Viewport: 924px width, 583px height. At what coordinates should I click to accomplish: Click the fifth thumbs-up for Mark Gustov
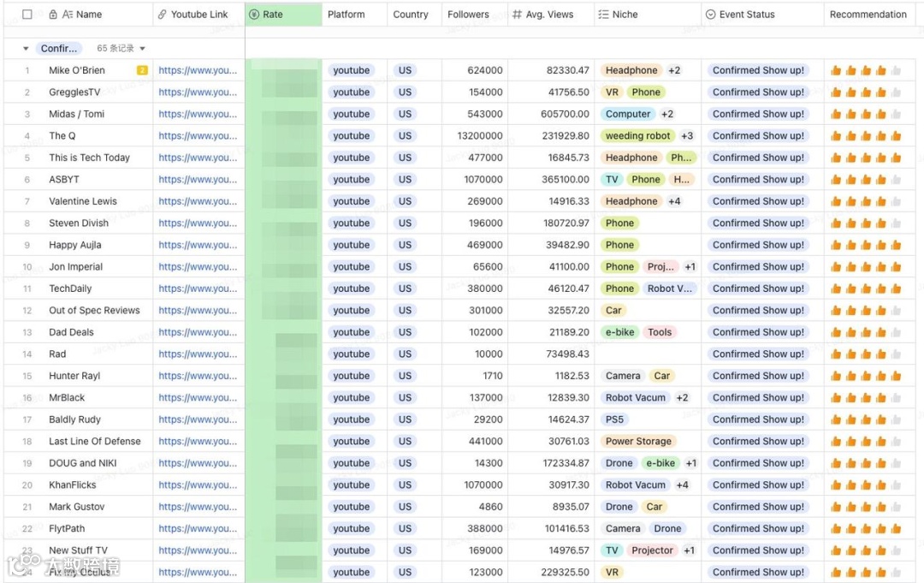coord(896,506)
